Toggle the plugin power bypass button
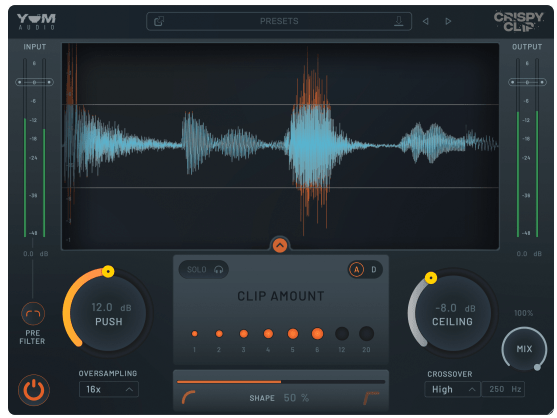557x418 pixels. tap(34, 390)
